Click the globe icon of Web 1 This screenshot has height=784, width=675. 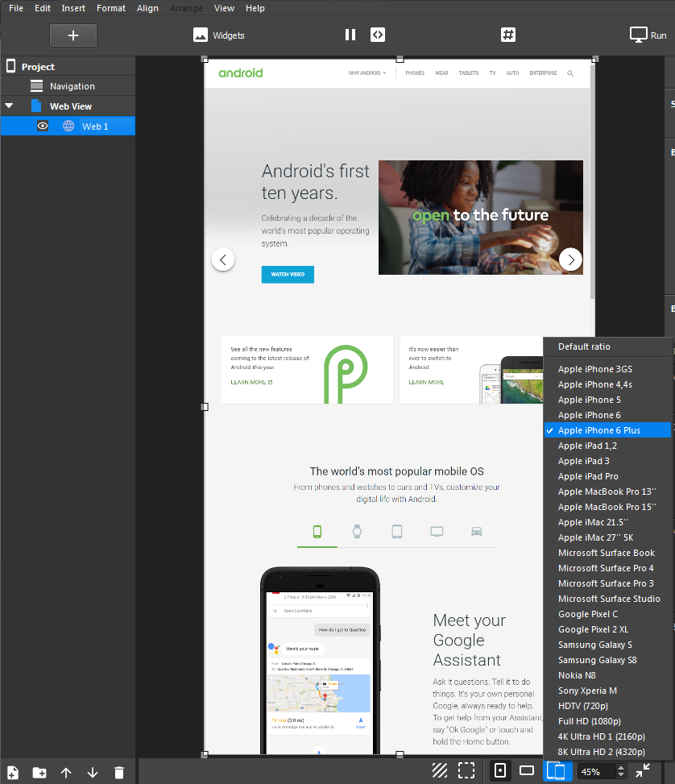click(x=68, y=126)
